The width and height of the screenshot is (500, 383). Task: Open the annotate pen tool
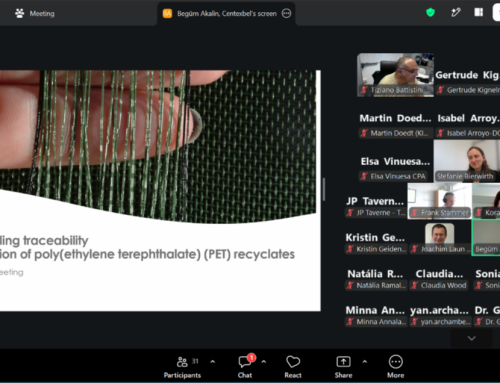tap(455, 13)
